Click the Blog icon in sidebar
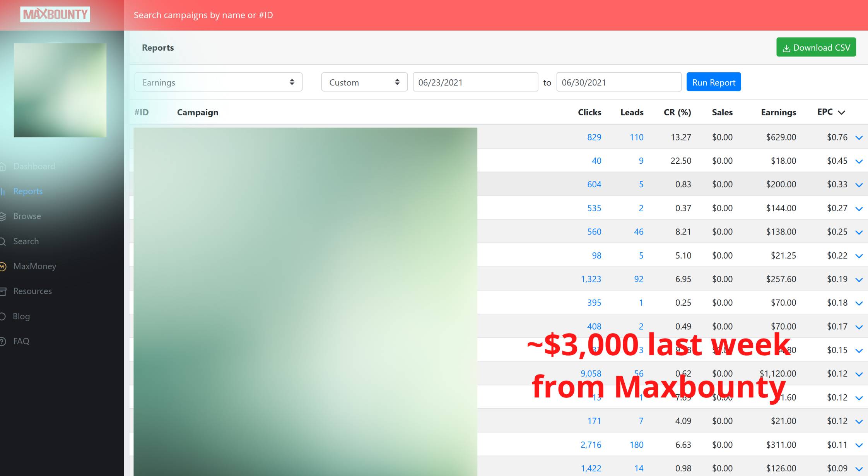The image size is (868, 476). [x=3, y=316]
